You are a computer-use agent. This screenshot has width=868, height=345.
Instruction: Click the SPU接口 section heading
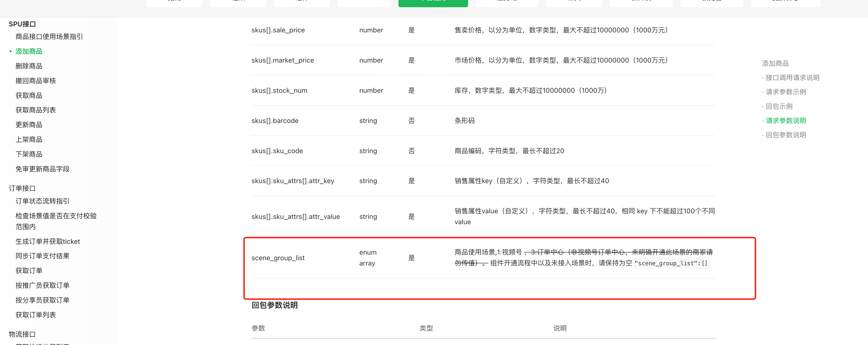click(22, 24)
